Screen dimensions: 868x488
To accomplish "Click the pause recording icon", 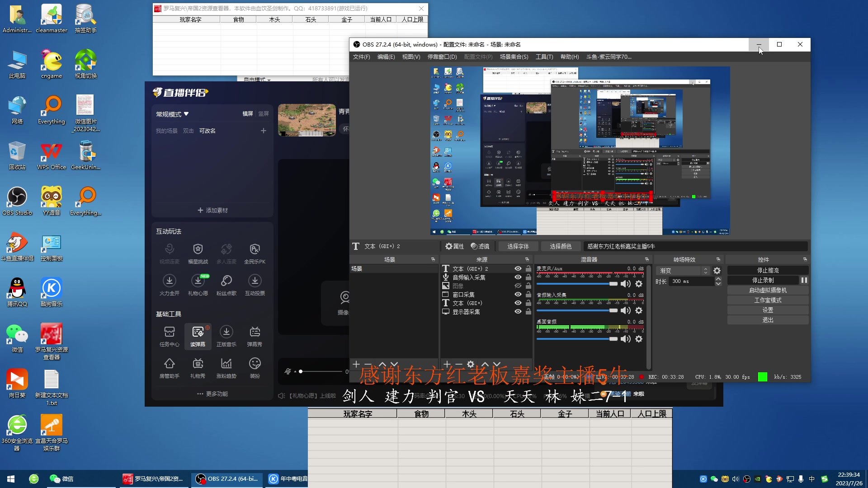I will [804, 280].
